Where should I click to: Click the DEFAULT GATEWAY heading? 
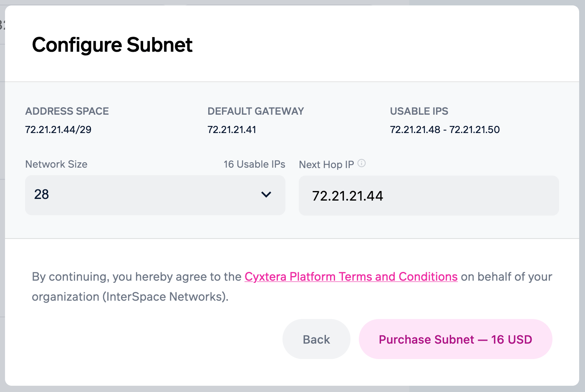[x=255, y=111]
